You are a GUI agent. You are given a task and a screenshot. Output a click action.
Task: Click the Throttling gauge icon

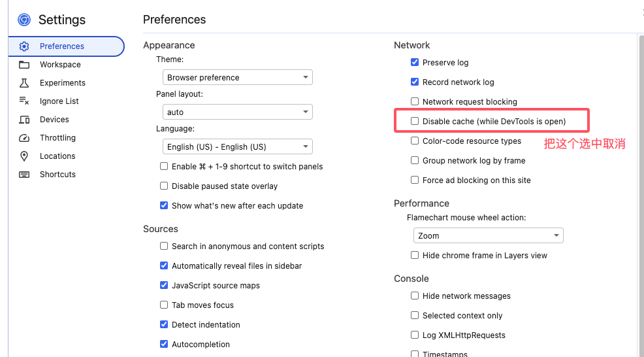tap(24, 138)
